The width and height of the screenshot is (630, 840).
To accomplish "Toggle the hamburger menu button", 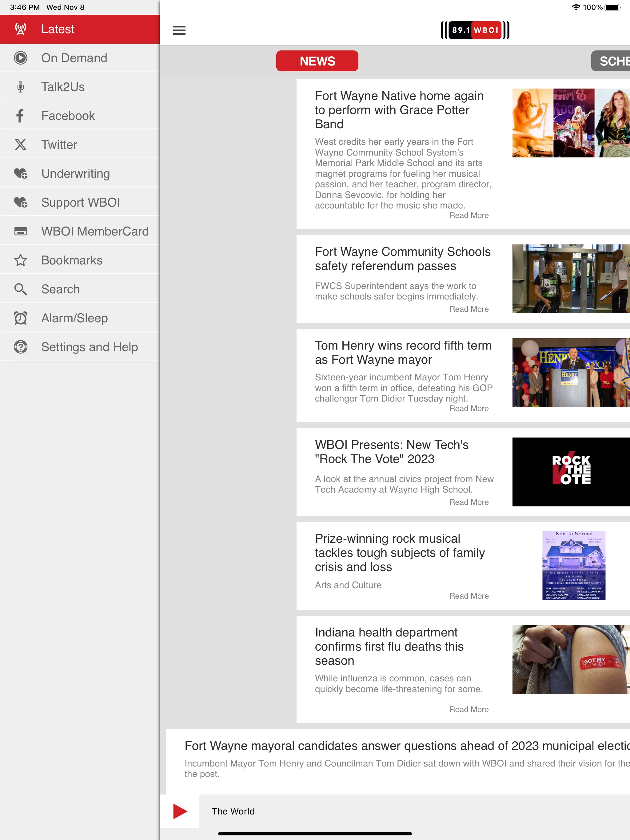I will tap(179, 30).
